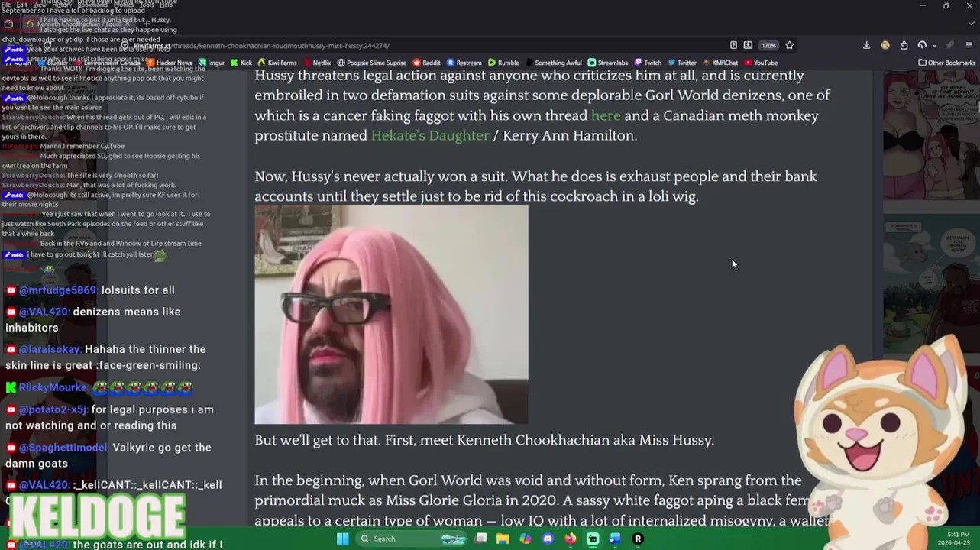Open File Explorer from the taskbar
Screen dimensions: 980x550
coord(503,539)
